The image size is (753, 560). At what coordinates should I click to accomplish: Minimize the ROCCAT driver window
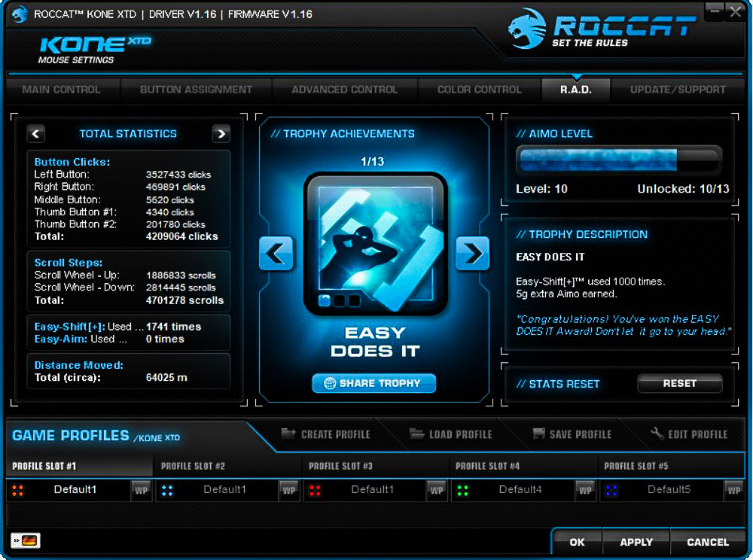pos(715,11)
